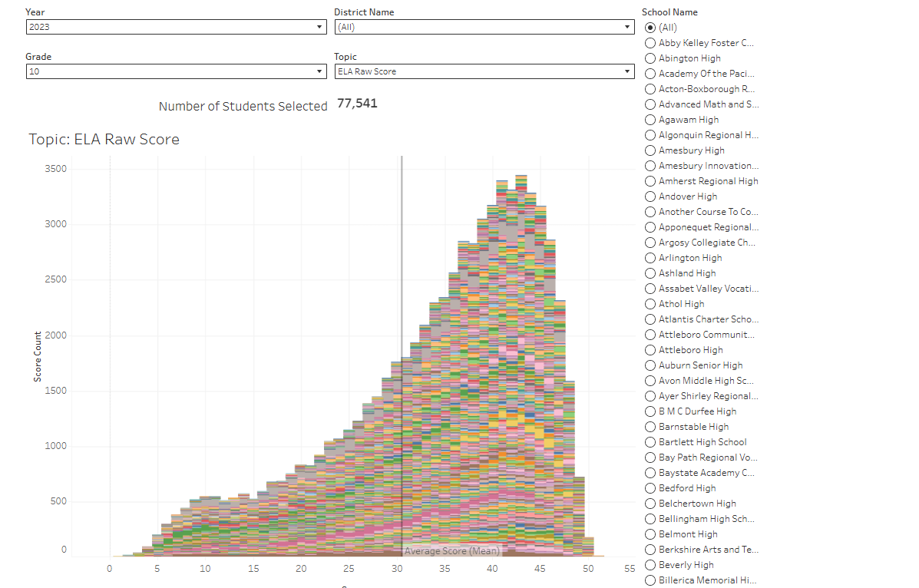Expand the Topic dropdown showing ELA Raw Score
Image resolution: width=919 pixels, height=588 pixels.
coord(484,71)
